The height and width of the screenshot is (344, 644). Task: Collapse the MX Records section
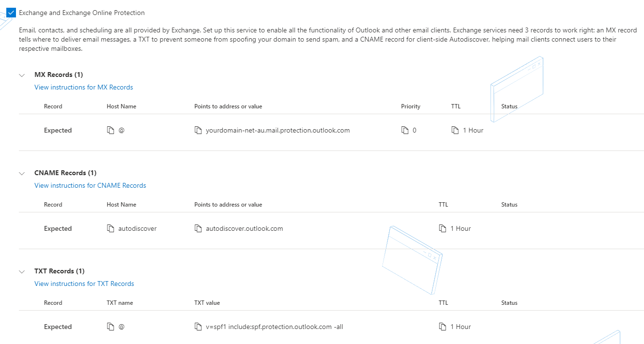pyautogui.click(x=22, y=75)
